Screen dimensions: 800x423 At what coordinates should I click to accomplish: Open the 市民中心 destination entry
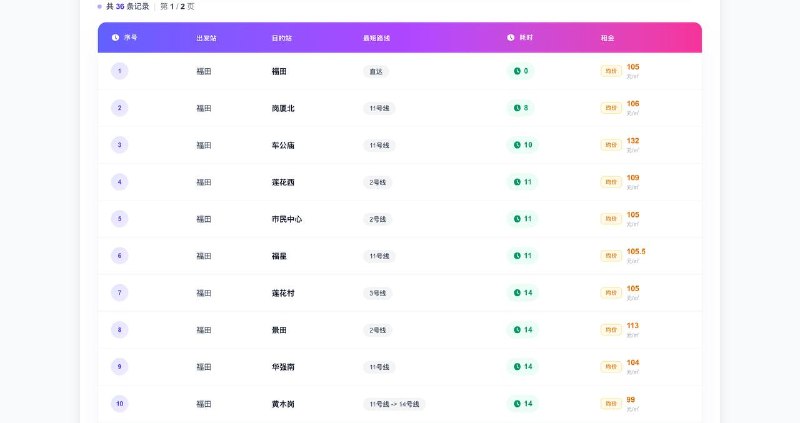click(x=287, y=219)
